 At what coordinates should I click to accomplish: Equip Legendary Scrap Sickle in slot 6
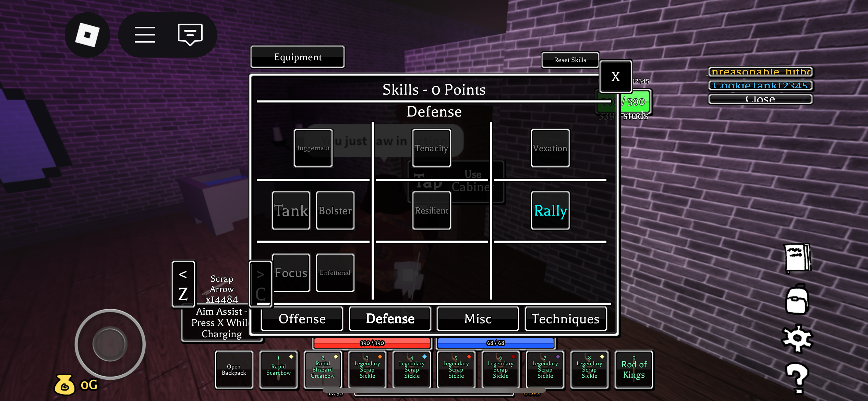(x=501, y=369)
